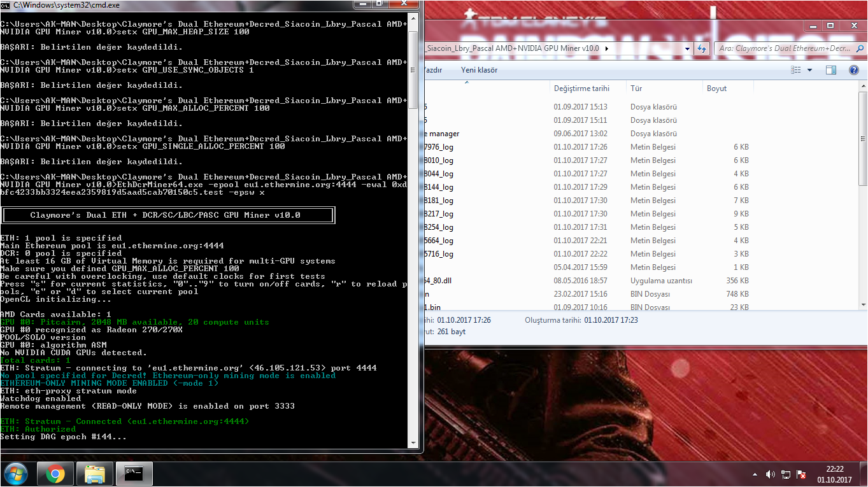
Task: Change the Explorer view layout icon
Action: [x=796, y=70]
